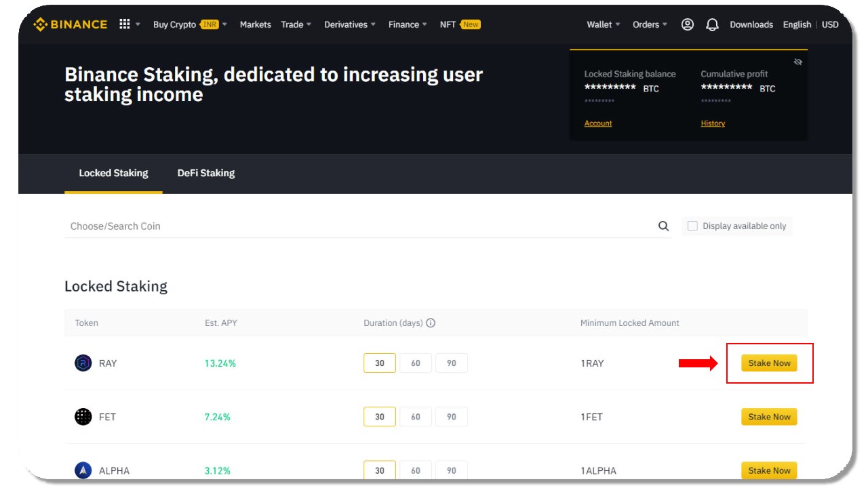The width and height of the screenshot is (868, 488).
Task: Click the 1RAY minimum amount
Action: [x=592, y=363]
